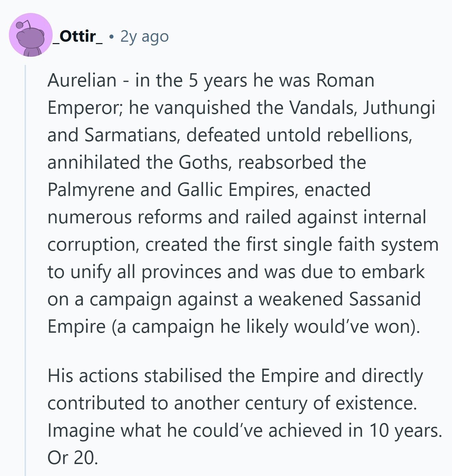The image size is (452, 476).
Task: Click the paragraph starting 'His actions stabilised'
Action: [245, 416]
